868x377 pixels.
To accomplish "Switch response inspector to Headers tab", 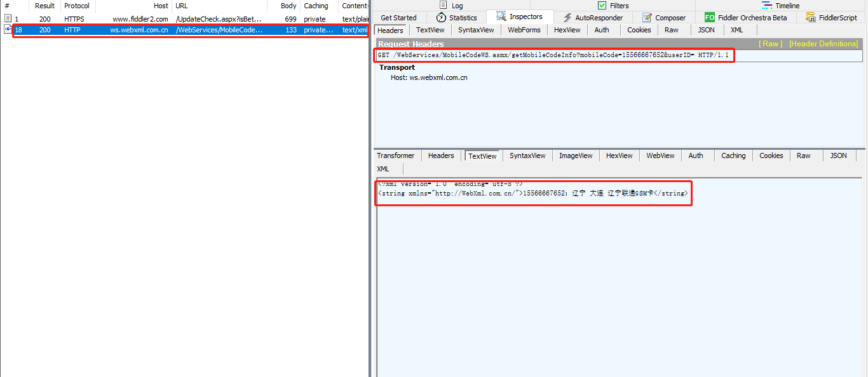I will pyautogui.click(x=441, y=155).
